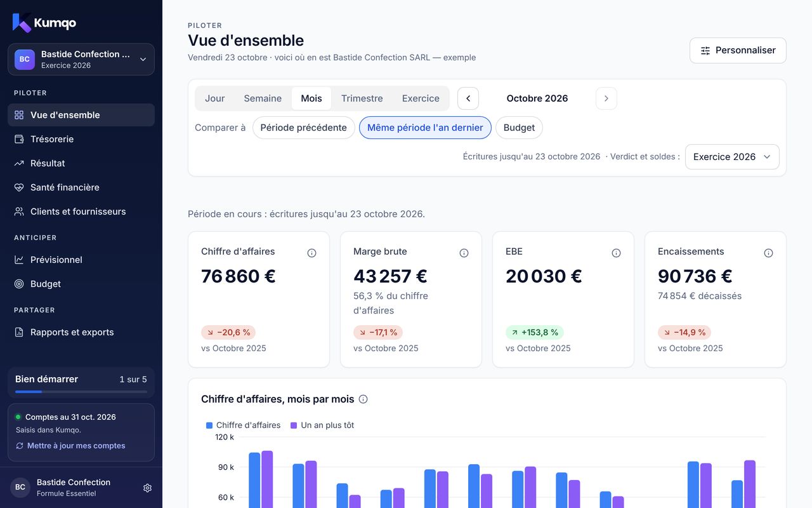Click the Rapports et exports document icon
The image size is (812, 508).
coord(19,332)
